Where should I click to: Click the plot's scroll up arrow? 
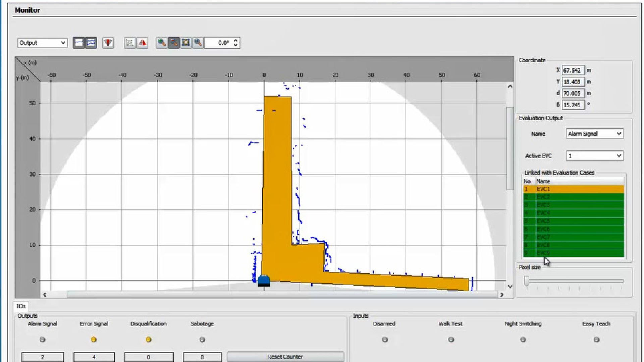coord(510,86)
